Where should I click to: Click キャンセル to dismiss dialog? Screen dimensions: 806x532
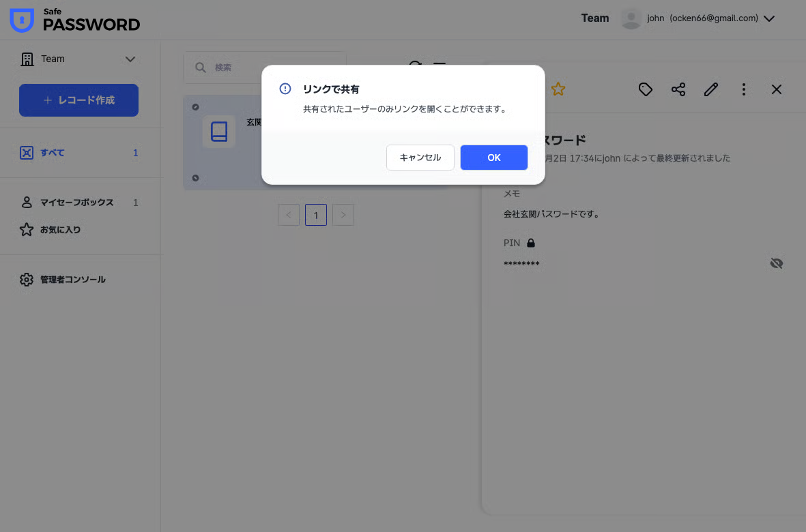pyautogui.click(x=420, y=158)
